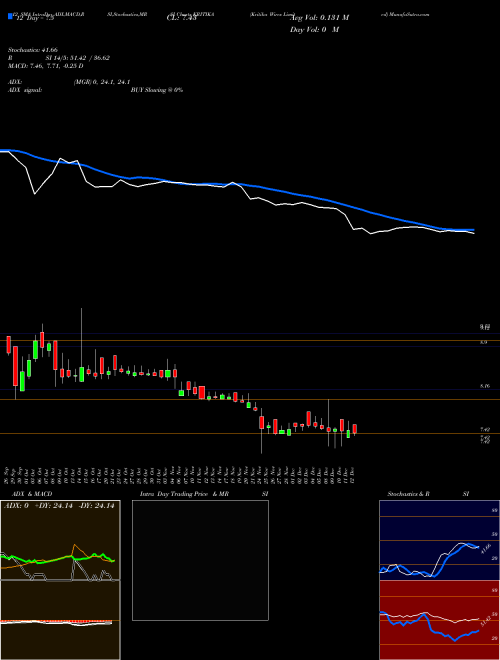500x660 pixels.
Task: Click the 'Intra Day Trading Price & MR' title
Action: [185, 494]
